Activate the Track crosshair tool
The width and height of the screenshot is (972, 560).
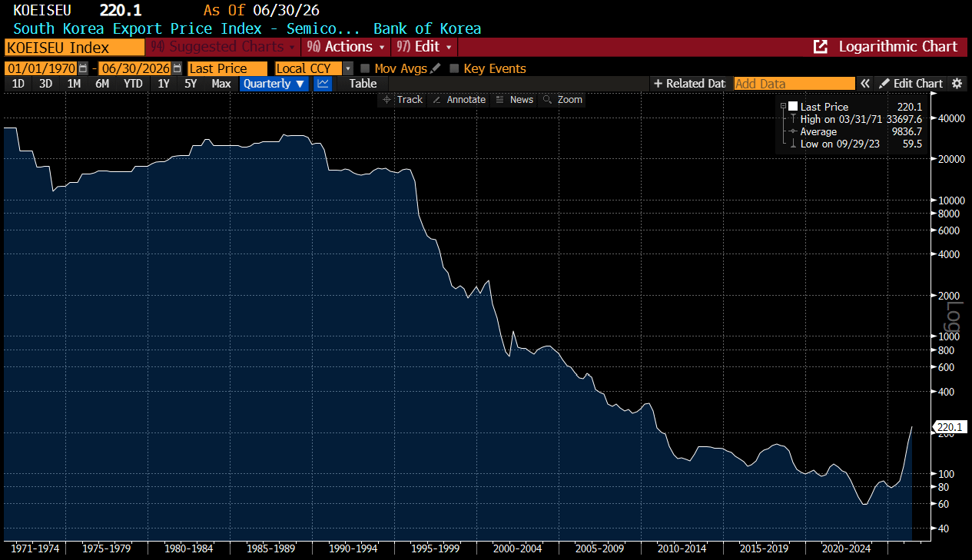pos(403,100)
